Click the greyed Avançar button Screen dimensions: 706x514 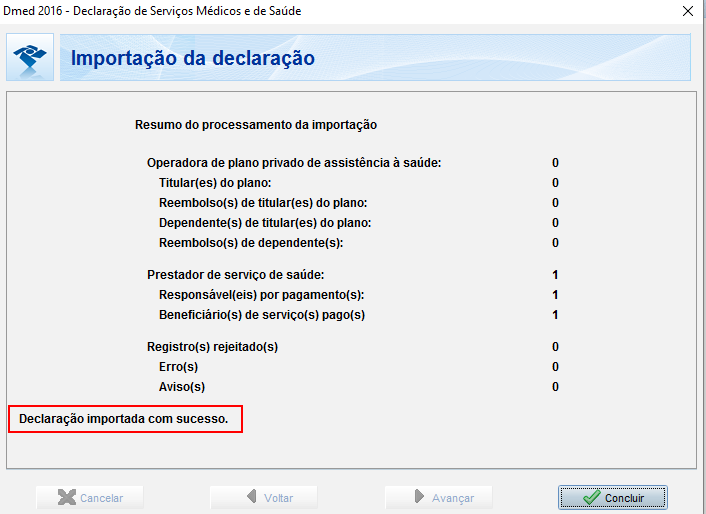point(438,497)
